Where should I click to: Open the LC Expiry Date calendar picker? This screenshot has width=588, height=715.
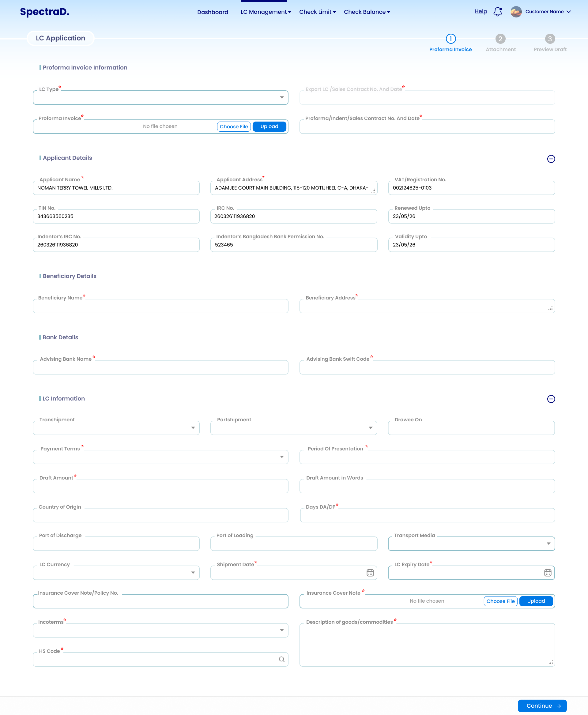coord(547,572)
